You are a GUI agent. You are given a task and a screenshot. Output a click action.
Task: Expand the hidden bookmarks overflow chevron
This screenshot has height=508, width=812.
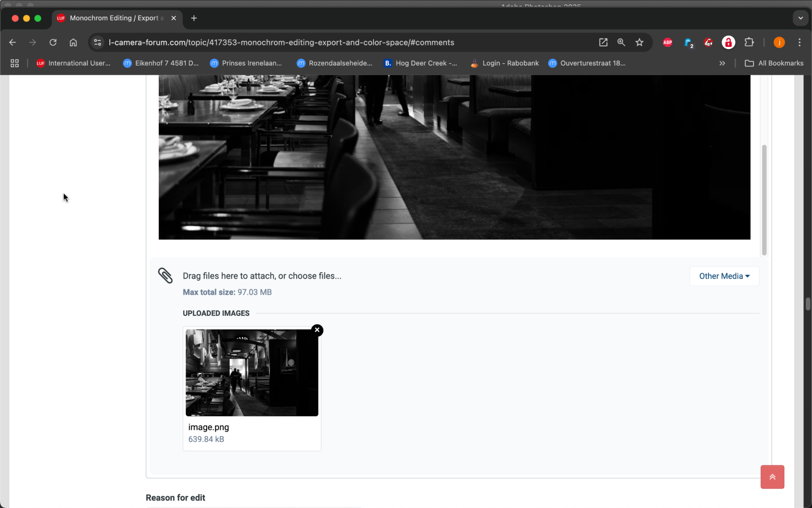click(722, 63)
